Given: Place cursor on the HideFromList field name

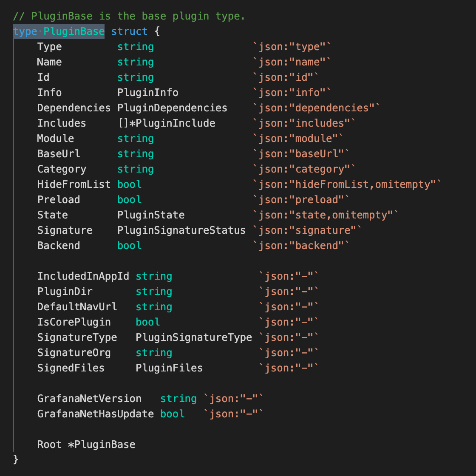Looking at the screenshot, I should pyautogui.click(x=74, y=184).
